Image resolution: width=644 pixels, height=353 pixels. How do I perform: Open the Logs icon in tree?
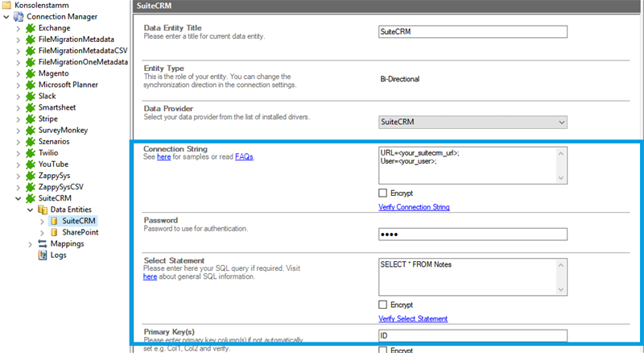[x=43, y=255]
